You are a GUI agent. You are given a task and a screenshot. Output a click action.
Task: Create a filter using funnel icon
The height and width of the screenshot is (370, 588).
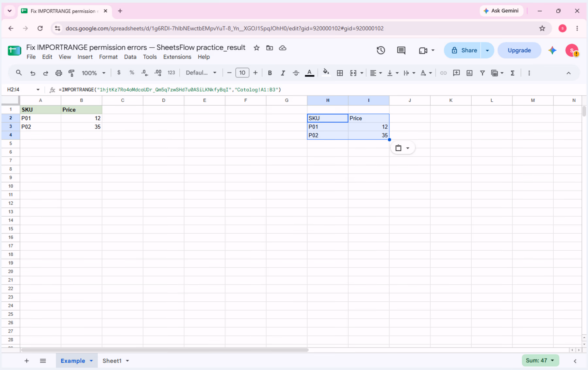click(x=482, y=73)
